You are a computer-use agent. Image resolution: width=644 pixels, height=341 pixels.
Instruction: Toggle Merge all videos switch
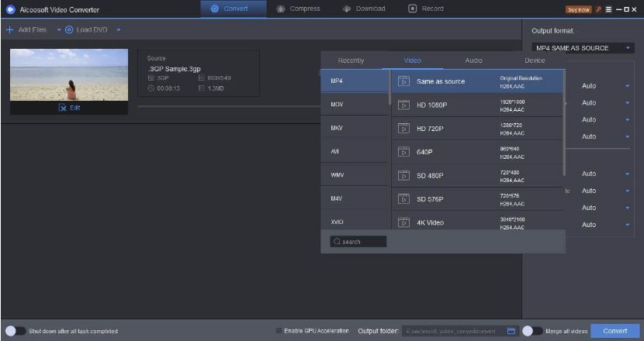click(x=531, y=331)
